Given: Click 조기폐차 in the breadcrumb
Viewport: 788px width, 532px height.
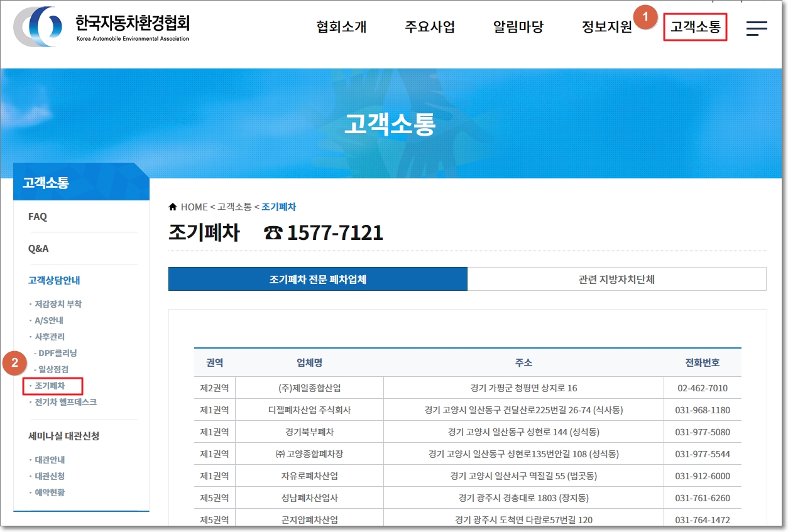Looking at the screenshot, I should pyautogui.click(x=278, y=207).
